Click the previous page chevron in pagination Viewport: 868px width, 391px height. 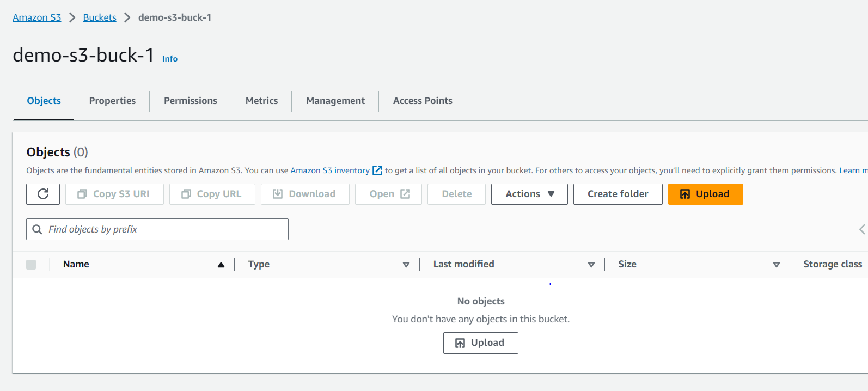tap(862, 229)
